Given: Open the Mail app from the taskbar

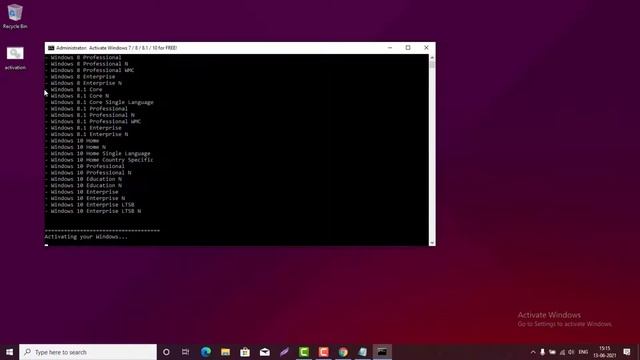Looking at the screenshot, I should pos(264,352).
